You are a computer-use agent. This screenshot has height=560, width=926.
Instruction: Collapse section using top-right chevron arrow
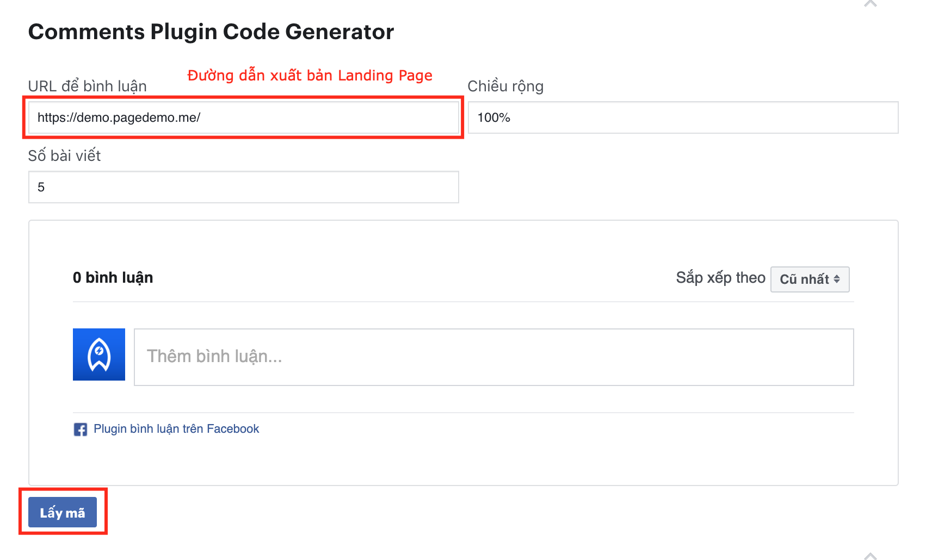(871, 4)
